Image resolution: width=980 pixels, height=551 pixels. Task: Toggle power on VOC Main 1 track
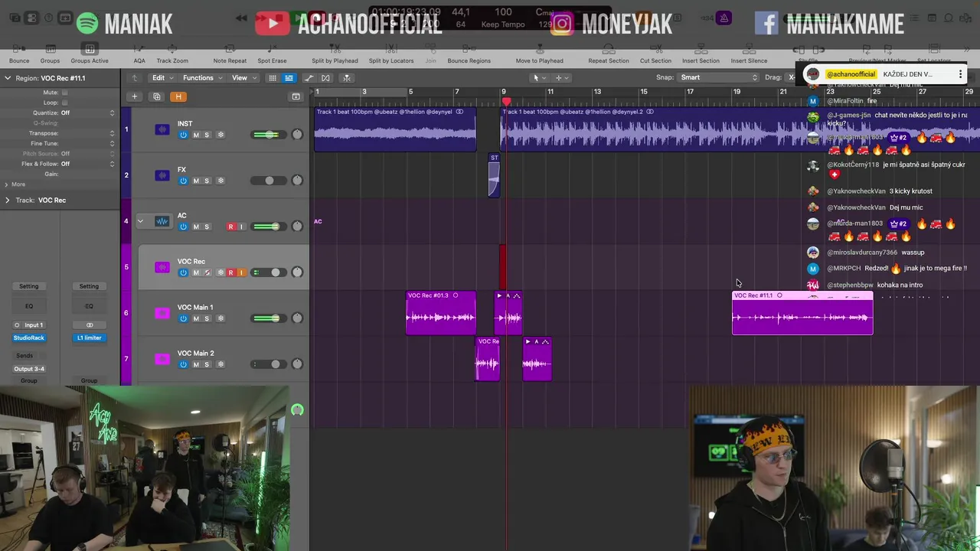click(183, 318)
